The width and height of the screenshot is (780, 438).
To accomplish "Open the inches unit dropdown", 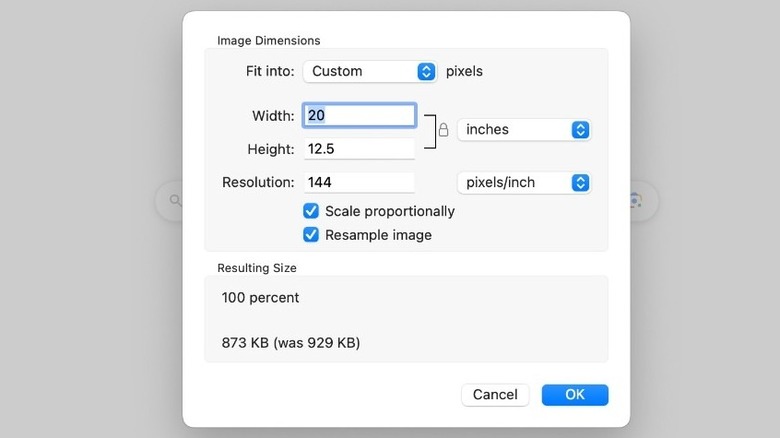I will point(523,130).
